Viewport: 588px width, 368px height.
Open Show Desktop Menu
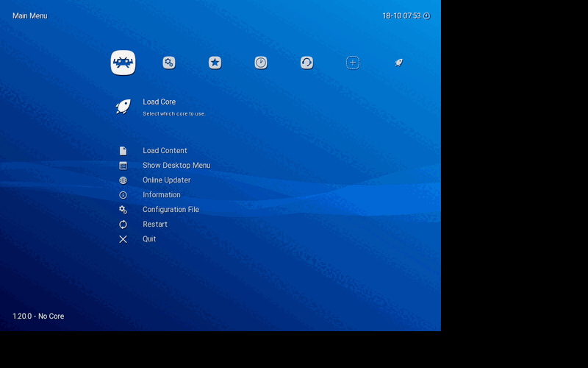(176, 165)
